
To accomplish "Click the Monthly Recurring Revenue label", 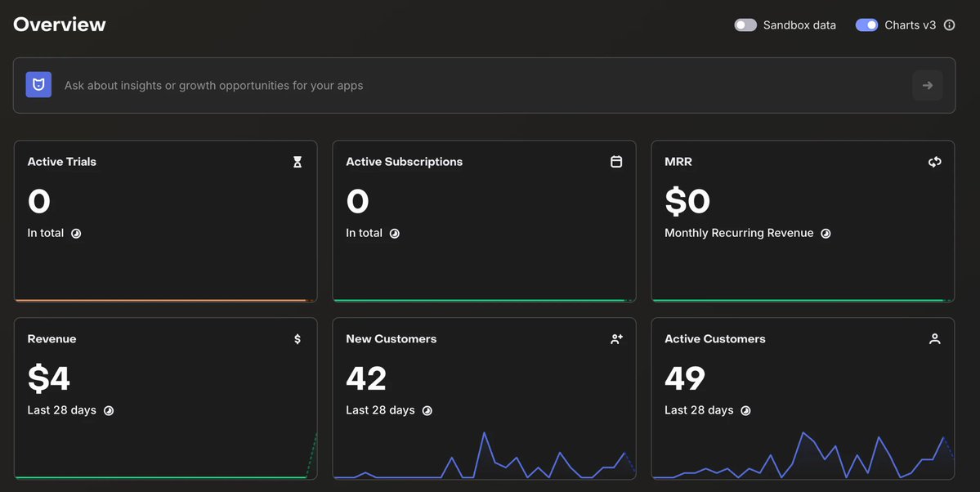I will point(739,233).
